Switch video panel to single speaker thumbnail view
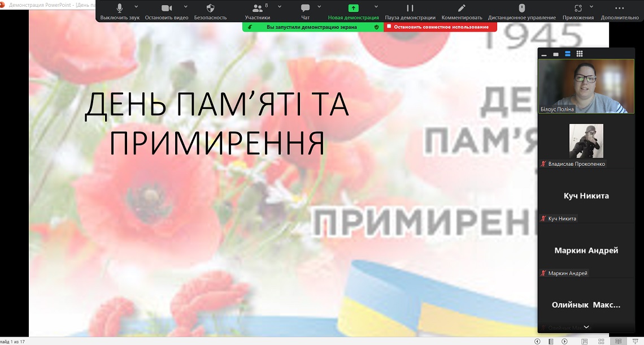Image resolution: width=644 pixels, height=345 pixels. click(556, 54)
